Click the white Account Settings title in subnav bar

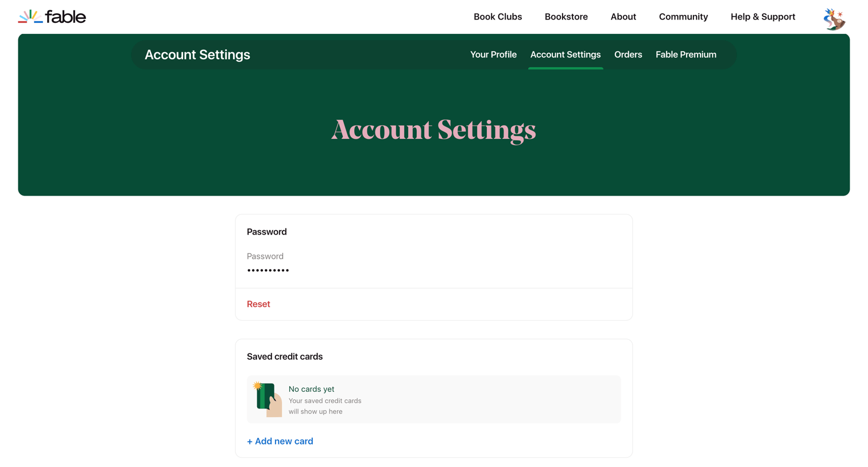[197, 55]
